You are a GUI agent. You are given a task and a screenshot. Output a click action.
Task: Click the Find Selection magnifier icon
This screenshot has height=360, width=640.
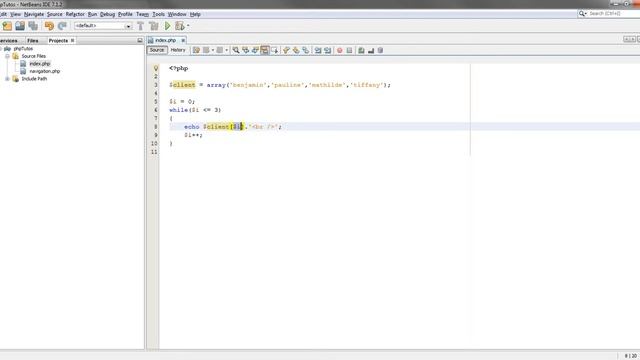(236, 50)
